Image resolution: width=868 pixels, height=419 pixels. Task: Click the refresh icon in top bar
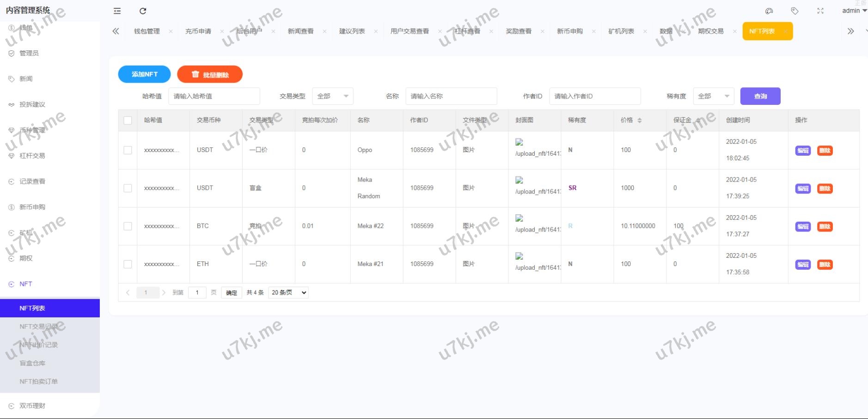click(143, 11)
